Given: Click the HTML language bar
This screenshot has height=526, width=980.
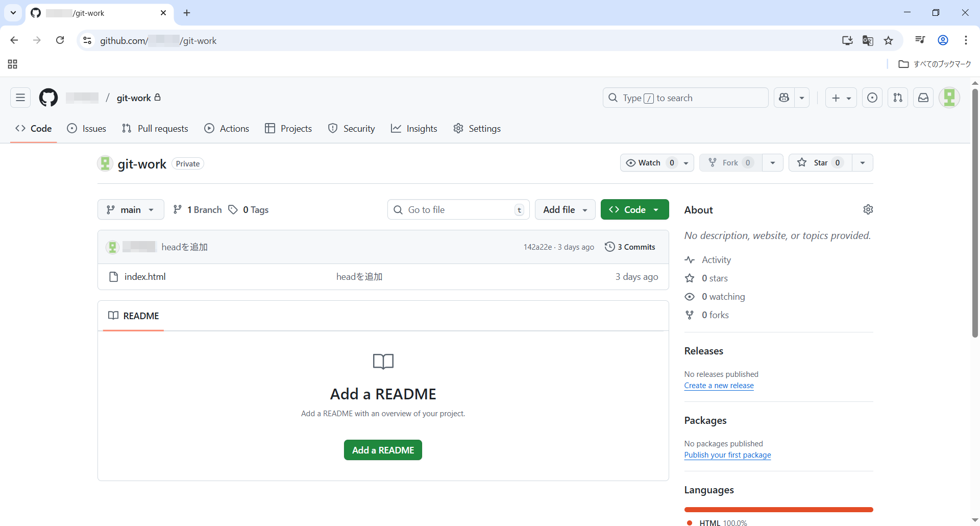Looking at the screenshot, I should [x=778, y=510].
